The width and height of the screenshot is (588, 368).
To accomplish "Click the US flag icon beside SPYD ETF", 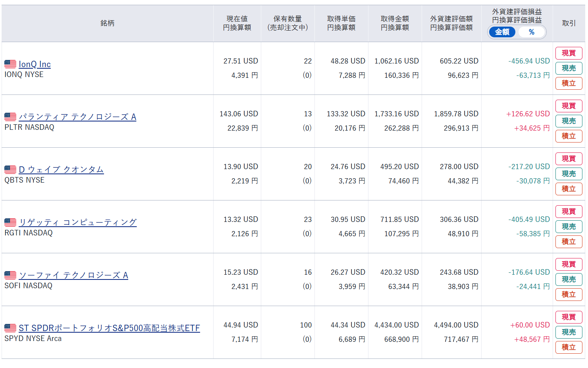I will (10, 328).
